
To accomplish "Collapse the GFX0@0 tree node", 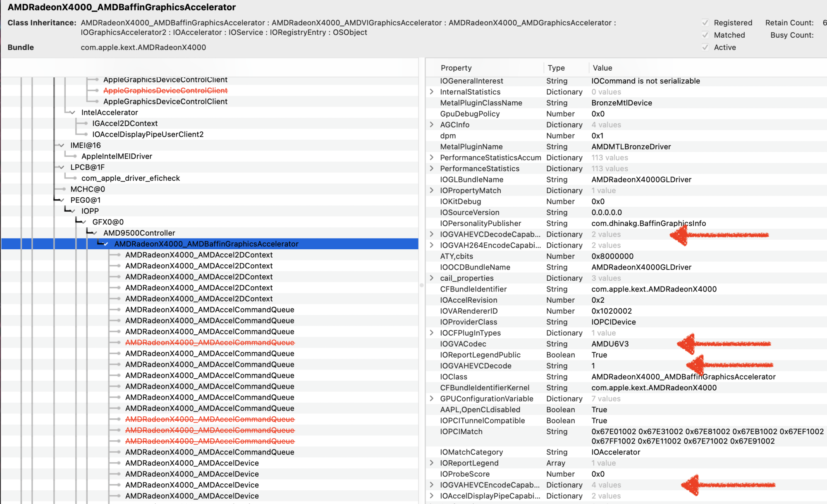I will [x=84, y=222].
